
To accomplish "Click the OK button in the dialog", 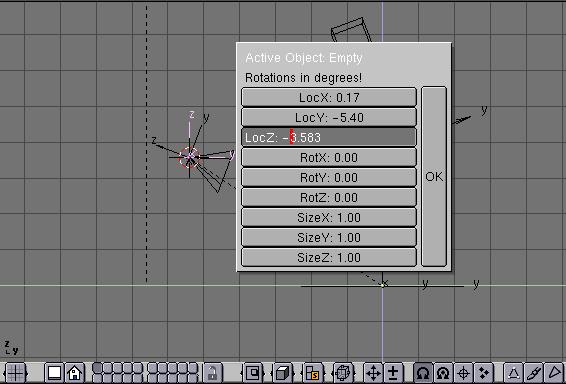I will pyautogui.click(x=434, y=176).
